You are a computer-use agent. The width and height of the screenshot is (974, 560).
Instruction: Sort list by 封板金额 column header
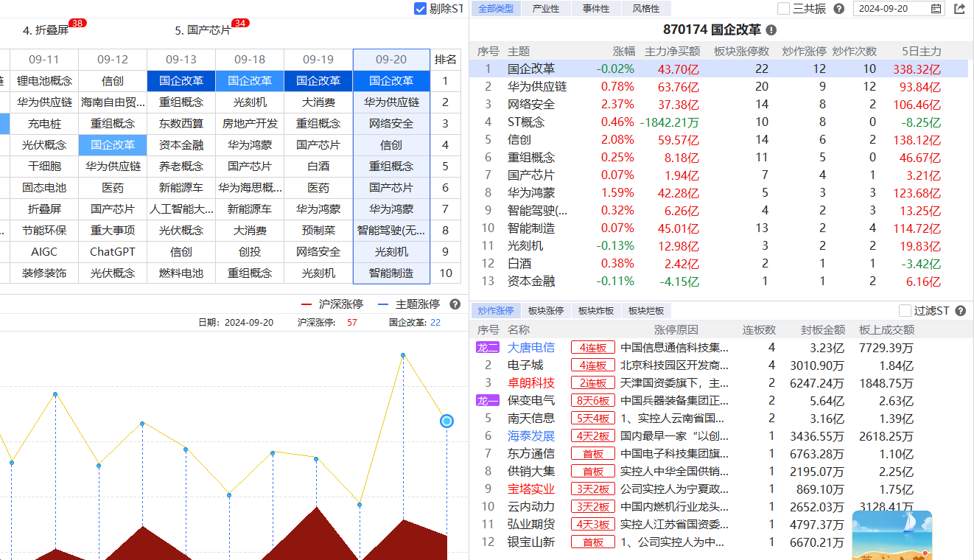tap(822, 330)
